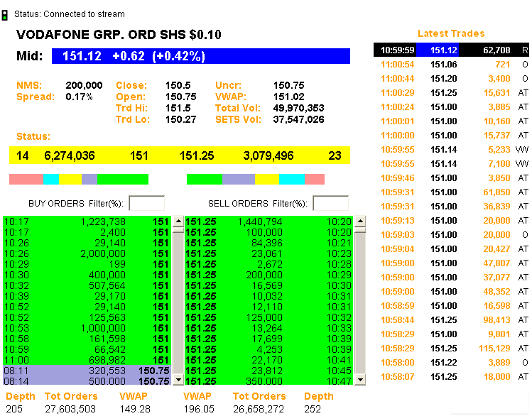Click sell orders scrollbar down arrow
Screen dimensions: 532x416
coord(360,379)
